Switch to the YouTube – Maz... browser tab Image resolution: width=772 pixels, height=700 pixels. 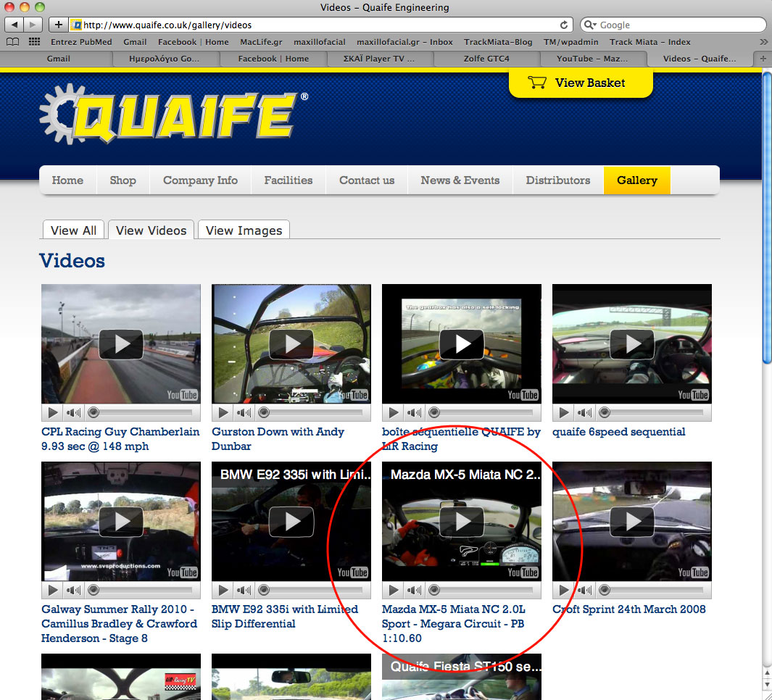click(592, 59)
